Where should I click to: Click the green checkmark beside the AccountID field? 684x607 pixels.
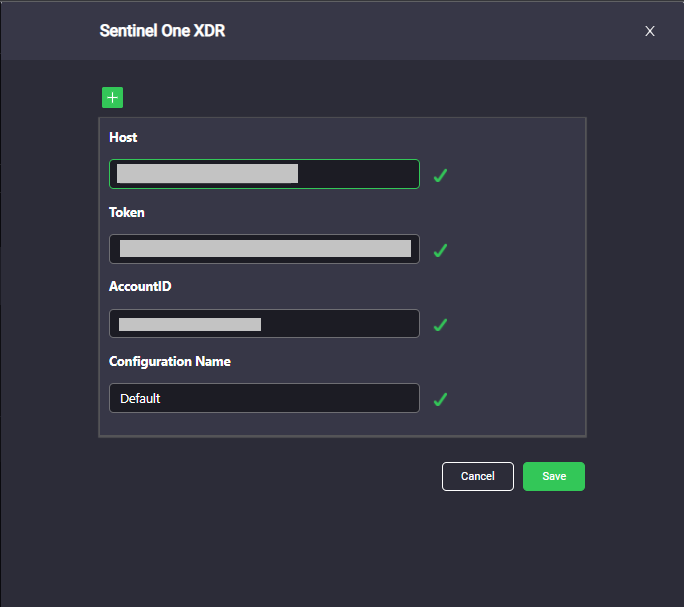click(440, 325)
